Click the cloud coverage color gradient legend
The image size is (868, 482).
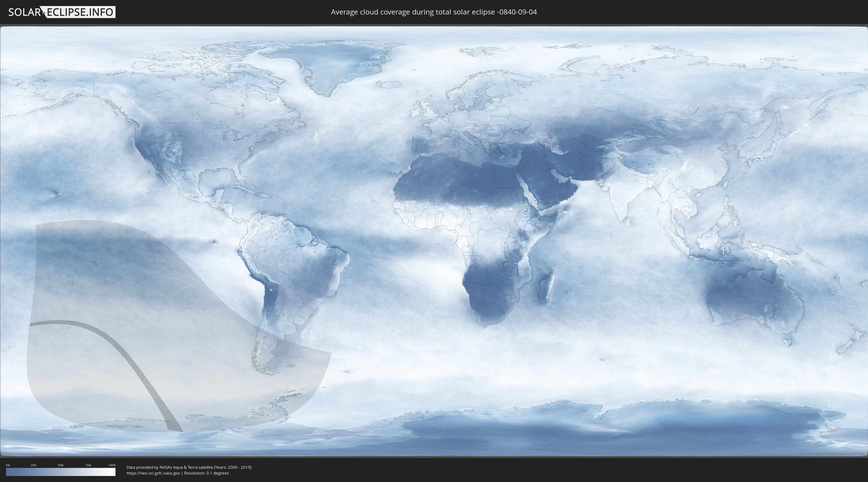pyautogui.click(x=61, y=472)
